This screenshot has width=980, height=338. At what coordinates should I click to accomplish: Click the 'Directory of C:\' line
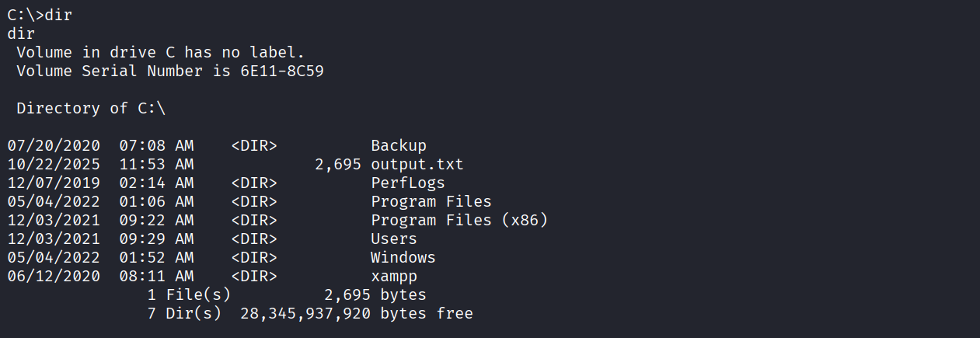pos(91,108)
